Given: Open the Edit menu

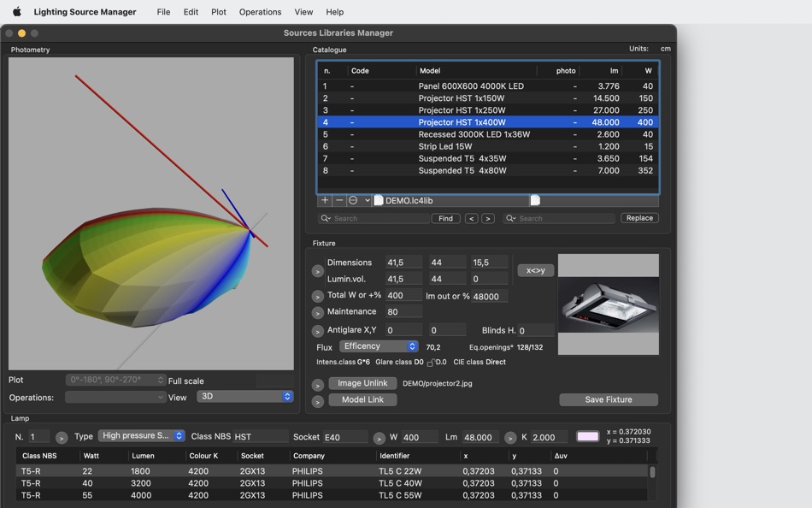Looking at the screenshot, I should pos(191,11).
